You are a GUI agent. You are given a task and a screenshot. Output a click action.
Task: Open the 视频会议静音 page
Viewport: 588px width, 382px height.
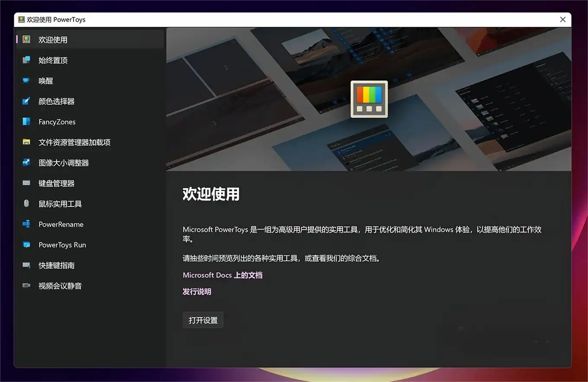pos(90,286)
